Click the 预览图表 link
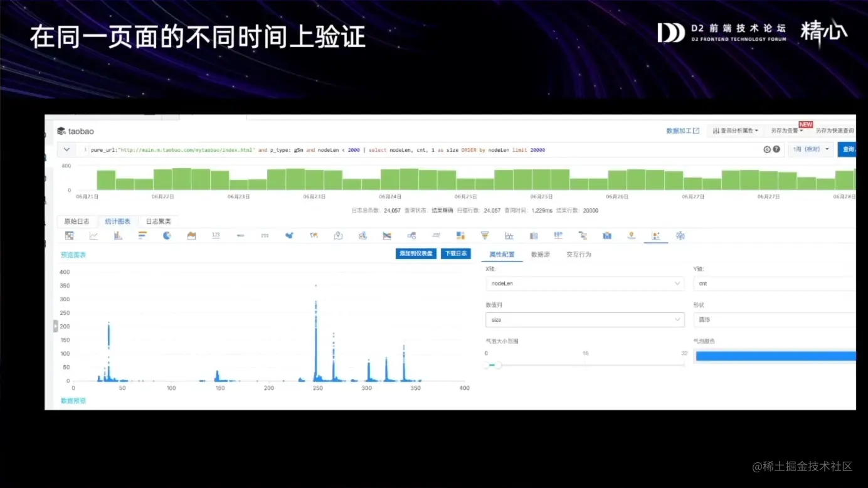Image resolution: width=868 pixels, height=488 pixels. click(73, 255)
